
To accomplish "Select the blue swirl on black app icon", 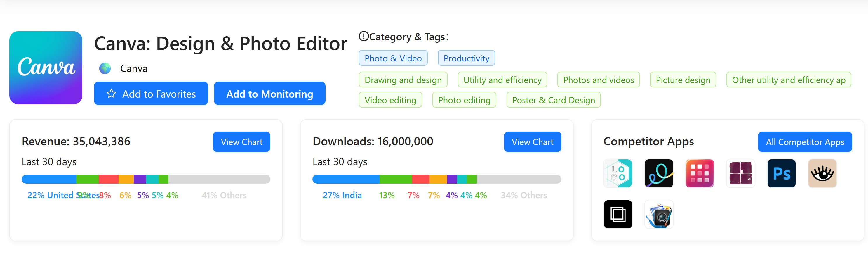I will (658, 174).
